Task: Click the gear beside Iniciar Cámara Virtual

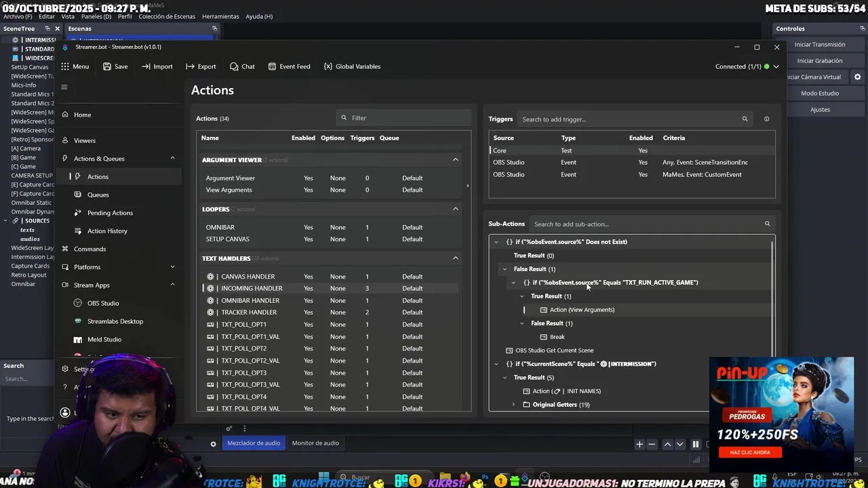Action: [857, 77]
